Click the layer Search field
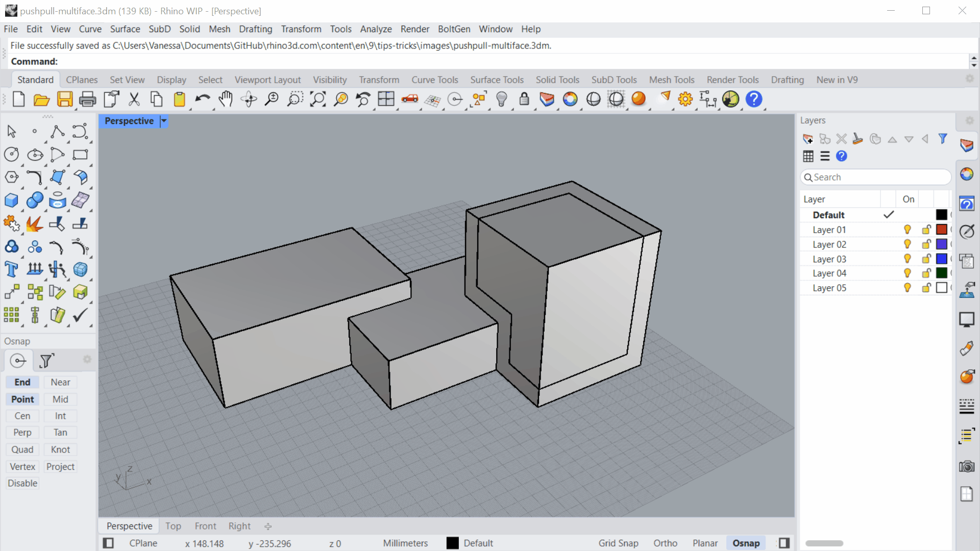980x551 pixels. point(875,177)
